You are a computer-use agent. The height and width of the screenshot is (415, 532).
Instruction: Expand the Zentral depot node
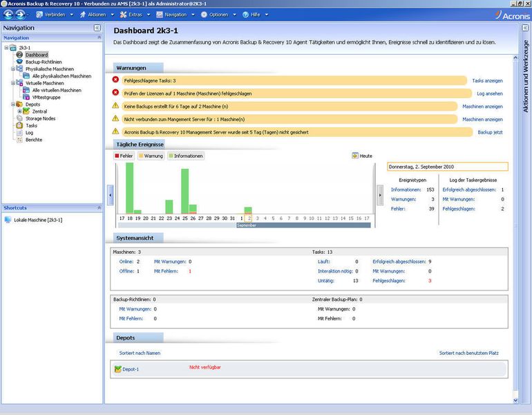pyautogui.click(x=19, y=111)
